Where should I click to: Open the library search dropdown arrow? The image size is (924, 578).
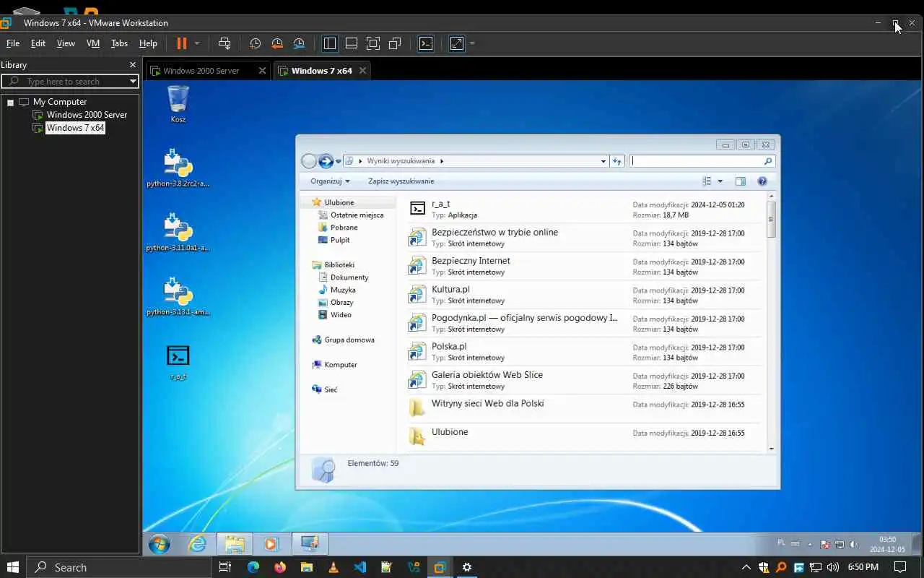[133, 82]
